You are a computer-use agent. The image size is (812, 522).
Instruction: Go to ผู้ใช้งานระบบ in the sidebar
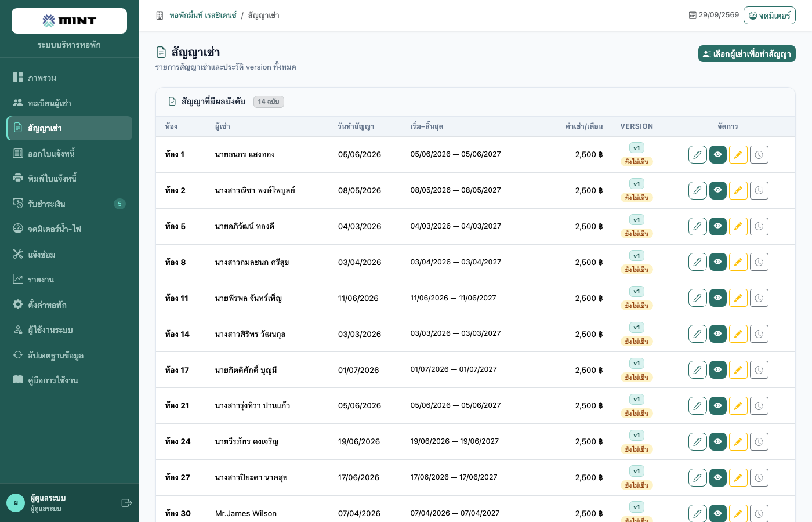69,330
